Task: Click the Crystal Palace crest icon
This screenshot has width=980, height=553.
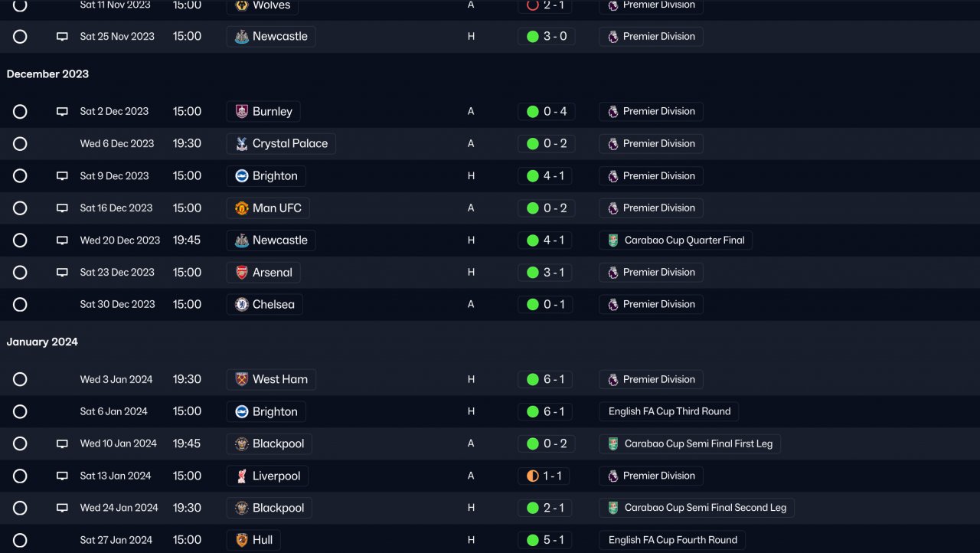Action: 242,144
